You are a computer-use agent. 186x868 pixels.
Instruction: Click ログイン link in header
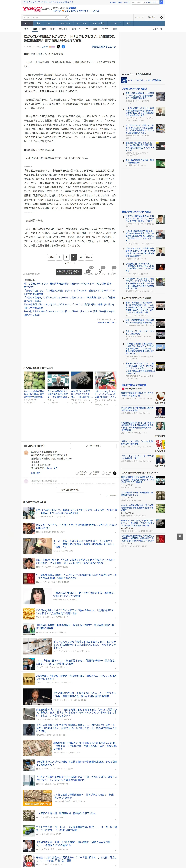click(x=57, y=11)
